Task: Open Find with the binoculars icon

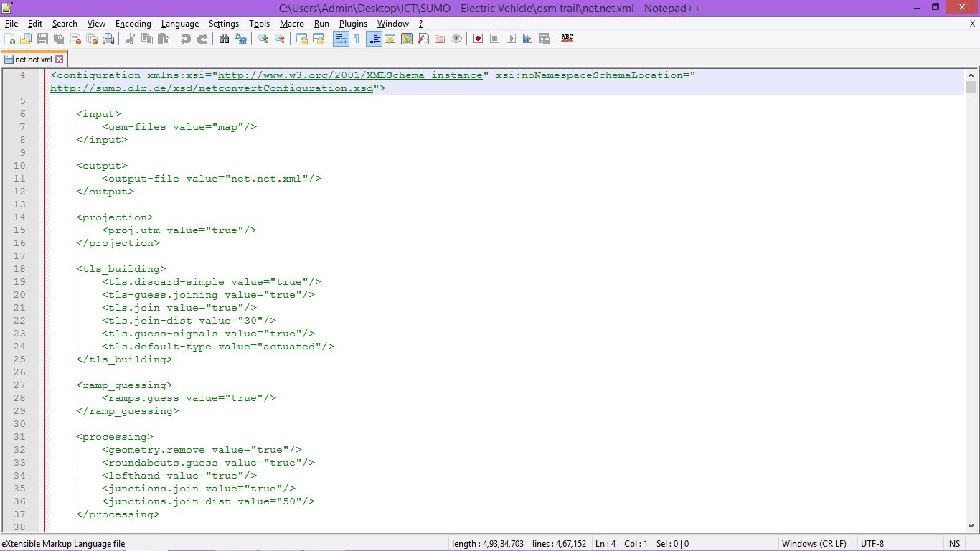Action: click(x=225, y=39)
